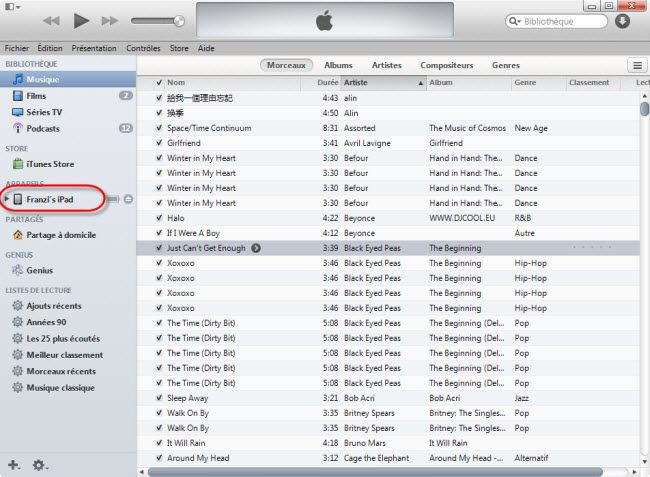Skip to the next track
The width and height of the screenshot is (650, 477).
tap(110, 20)
